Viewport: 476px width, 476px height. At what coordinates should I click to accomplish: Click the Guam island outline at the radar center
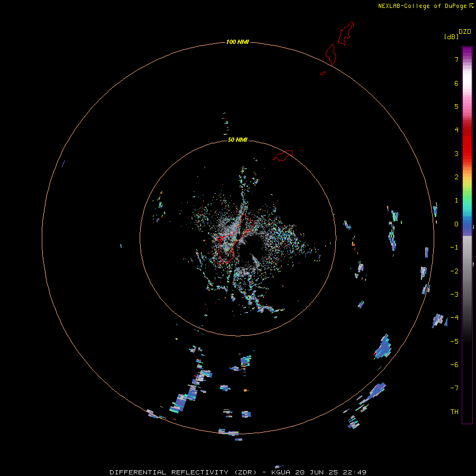click(234, 239)
